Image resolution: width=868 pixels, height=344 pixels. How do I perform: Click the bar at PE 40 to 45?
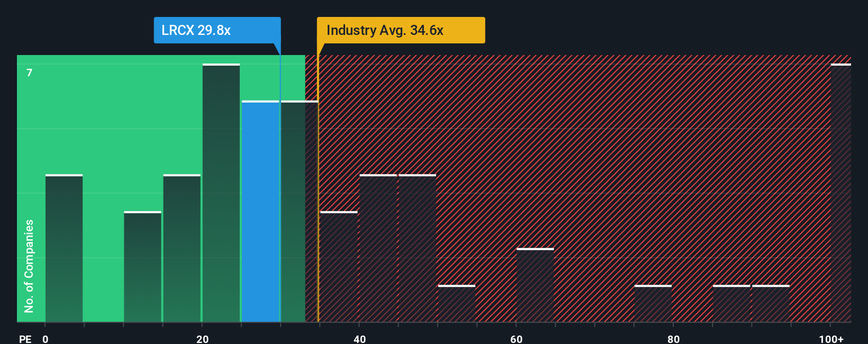[378, 248]
